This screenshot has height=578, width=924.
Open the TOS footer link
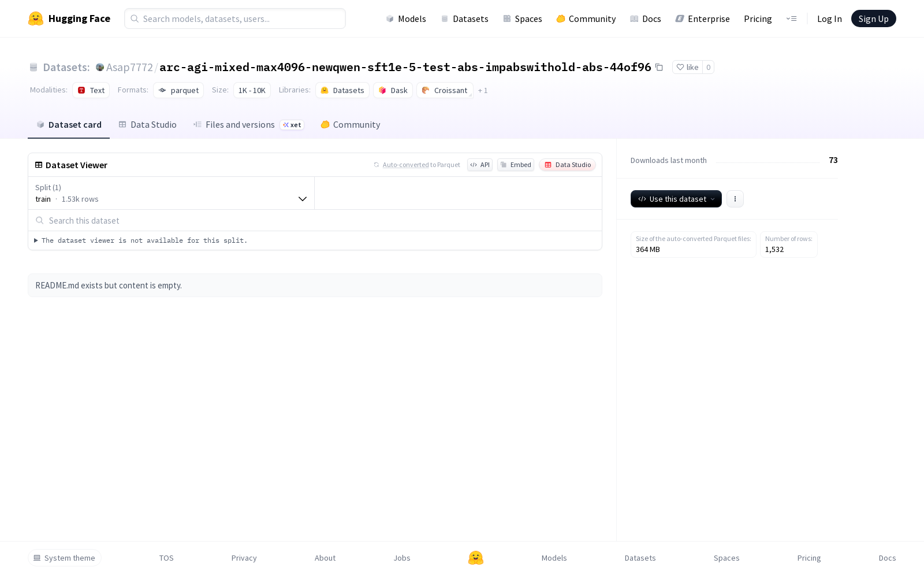(166, 558)
